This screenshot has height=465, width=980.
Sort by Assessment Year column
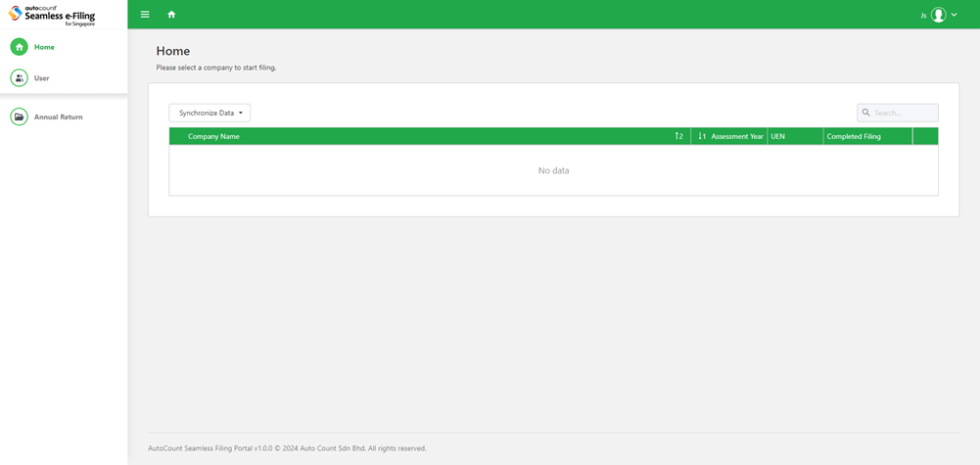729,136
